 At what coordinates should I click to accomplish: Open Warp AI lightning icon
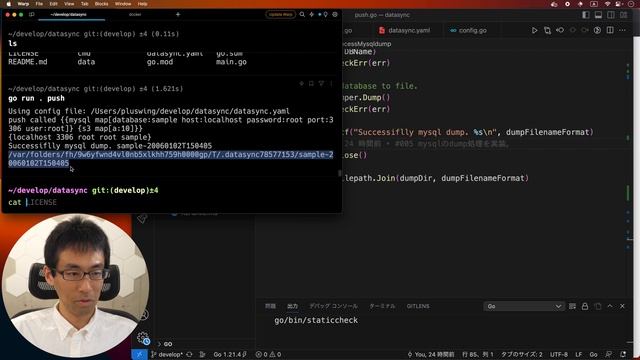[x=311, y=14]
